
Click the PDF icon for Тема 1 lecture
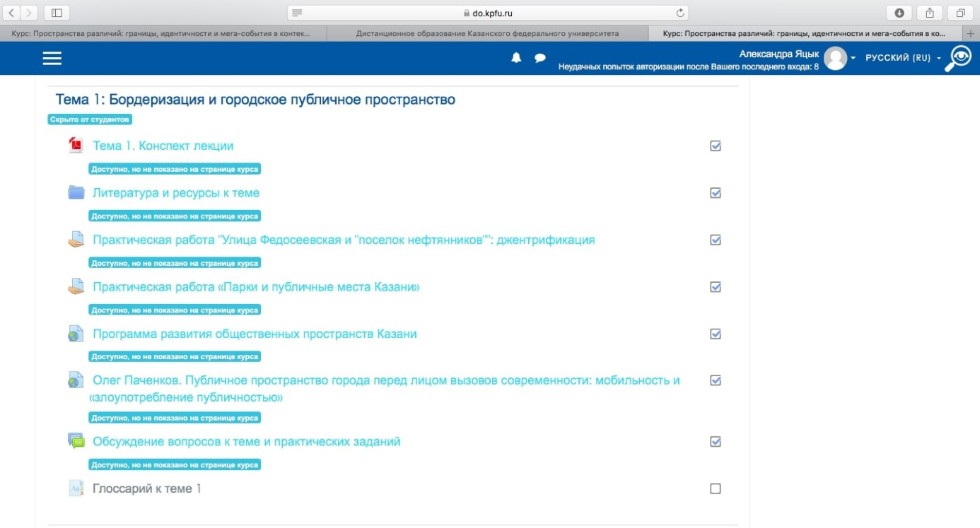point(76,146)
